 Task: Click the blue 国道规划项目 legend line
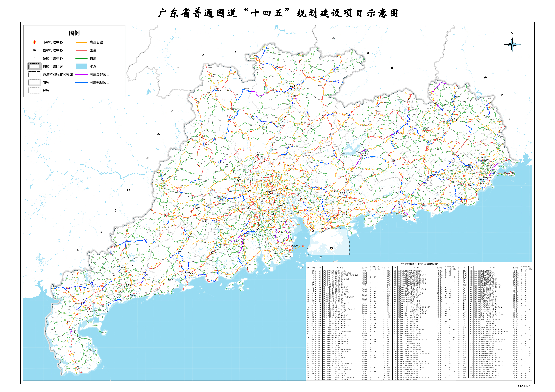pos(81,82)
